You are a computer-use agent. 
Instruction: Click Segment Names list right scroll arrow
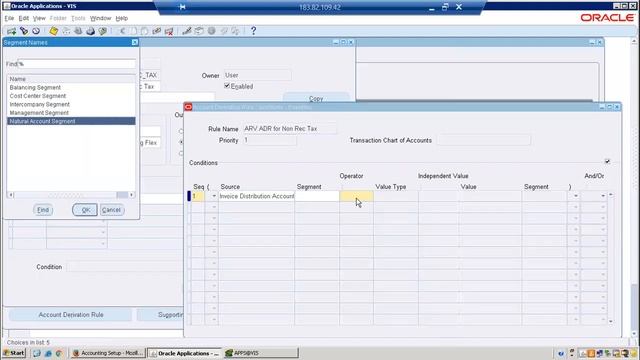tap(131, 195)
